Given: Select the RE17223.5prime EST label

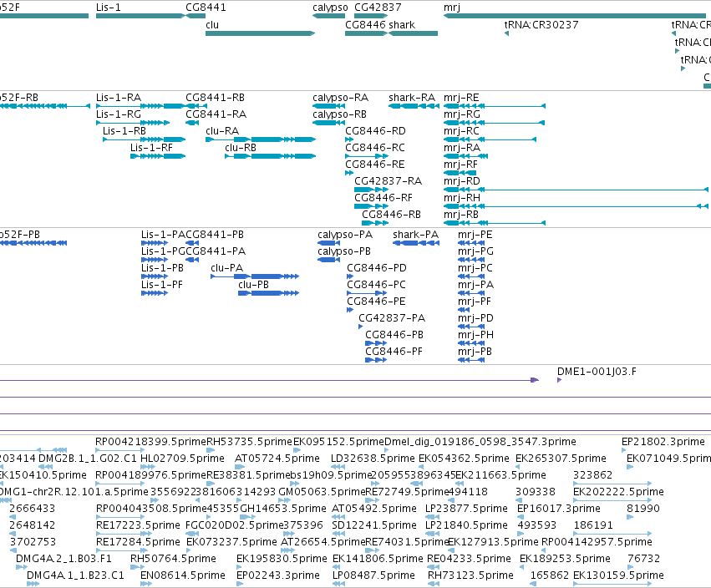Looking at the screenshot, I should pyautogui.click(x=138, y=525).
